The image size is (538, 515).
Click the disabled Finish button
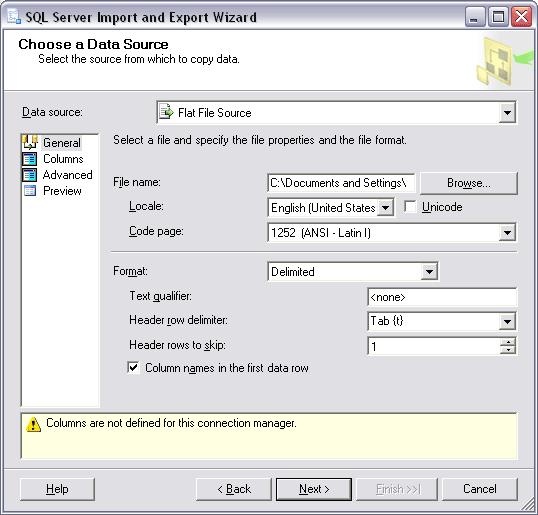coord(397,489)
